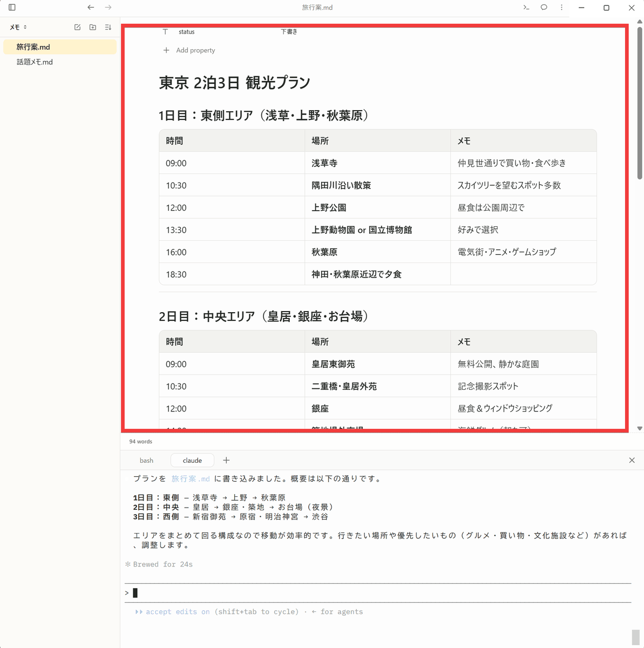This screenshot has height=648, width=644.
Task: Click the Brewed for 24s status line
Action: pyautogui.click(x=159, y=564)
